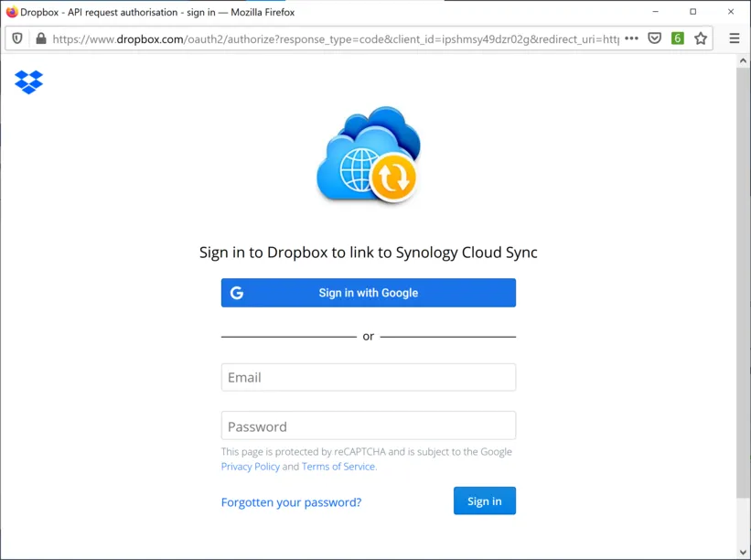The image size is (751, 560).
Task: Click the Firefox favicon in the title bar
Action: [x=10, y=12]
